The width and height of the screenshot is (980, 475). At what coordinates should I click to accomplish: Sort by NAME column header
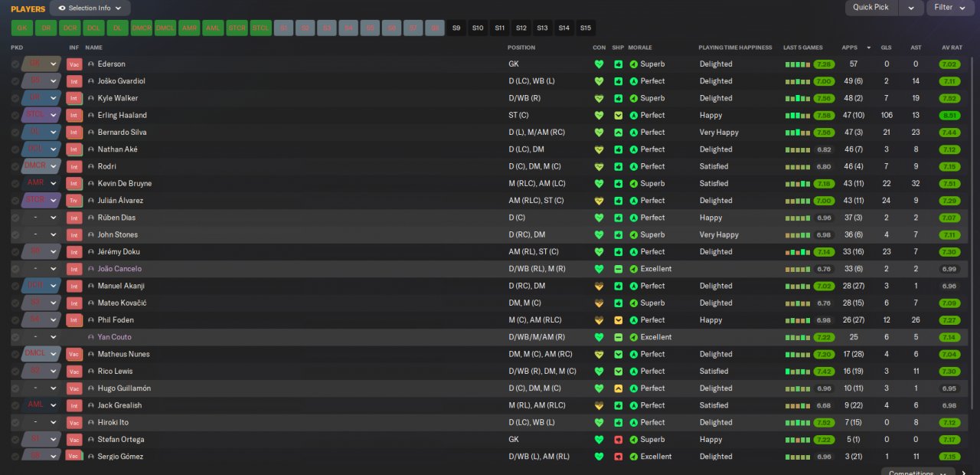pos(93,47)
